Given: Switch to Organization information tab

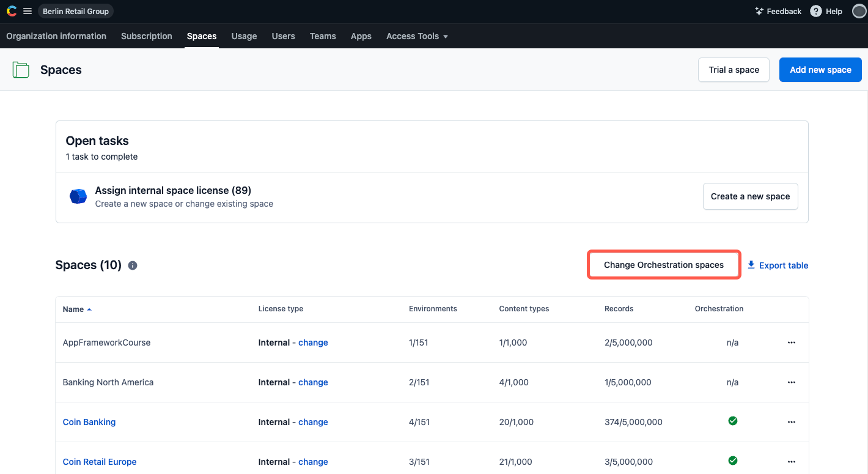Looking at the screenshot, I should coord(56,36).
